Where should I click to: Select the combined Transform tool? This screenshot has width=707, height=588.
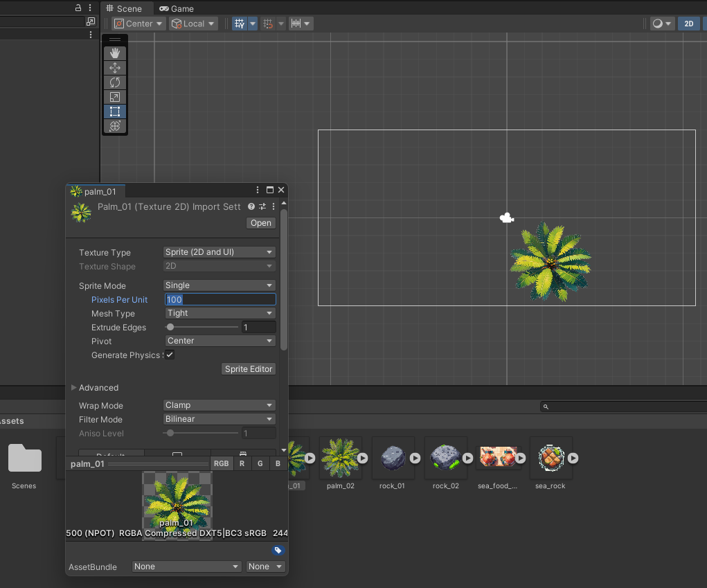point(115,126)
